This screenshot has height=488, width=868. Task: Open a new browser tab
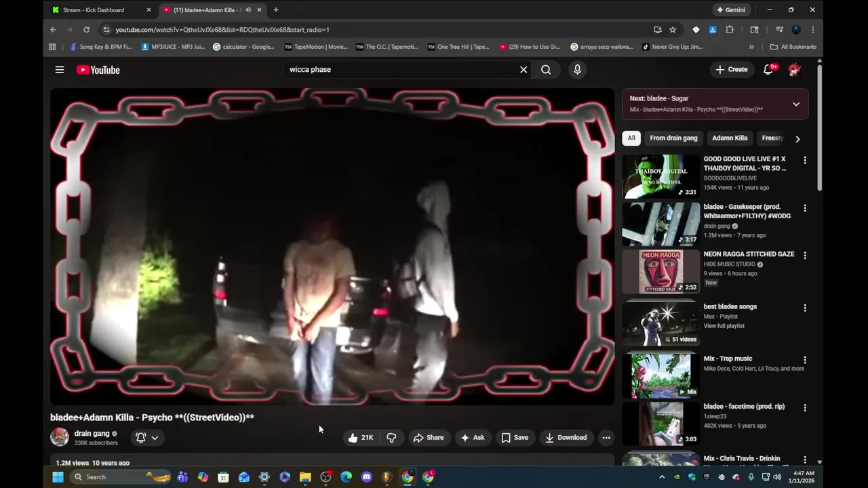275,10
